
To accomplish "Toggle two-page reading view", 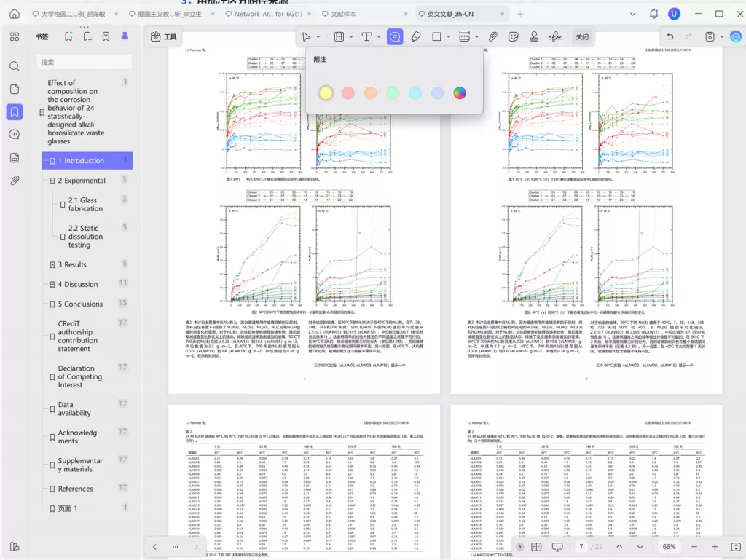I will pos(536,547).
